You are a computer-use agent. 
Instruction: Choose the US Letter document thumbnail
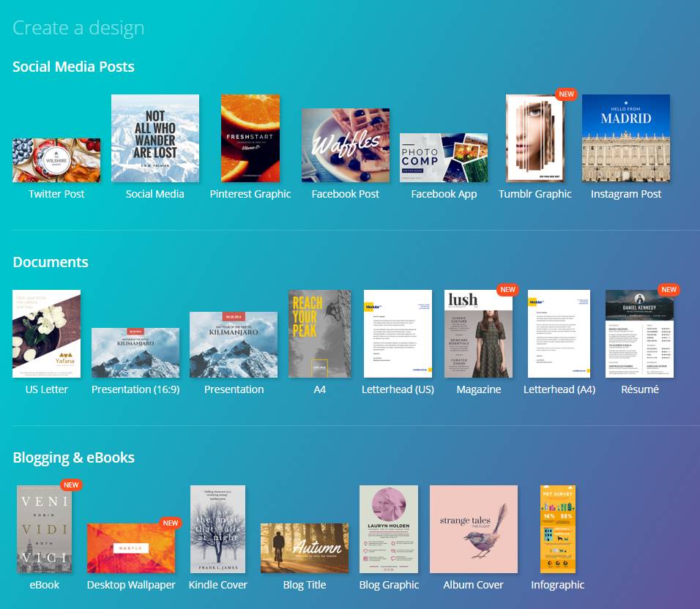[47, 334]
